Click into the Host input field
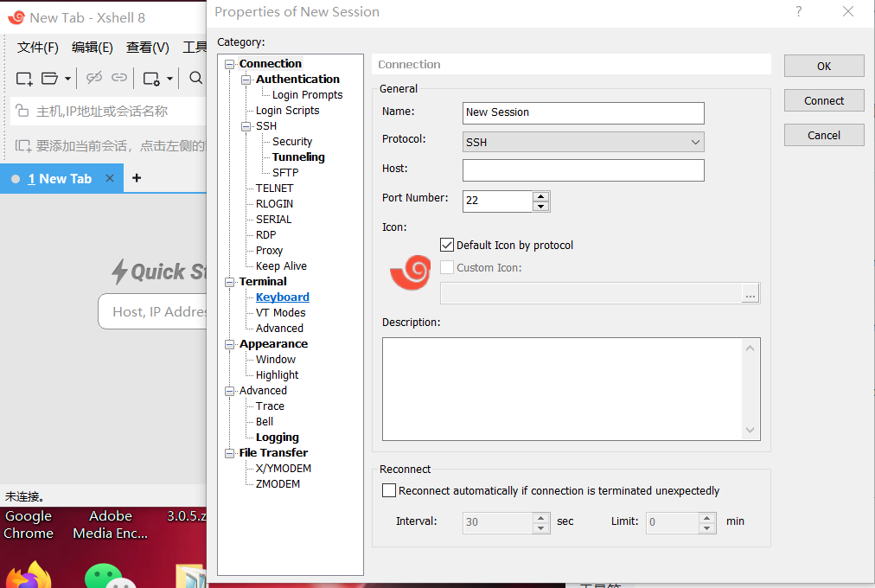The image size is (875, 588). 584,170
